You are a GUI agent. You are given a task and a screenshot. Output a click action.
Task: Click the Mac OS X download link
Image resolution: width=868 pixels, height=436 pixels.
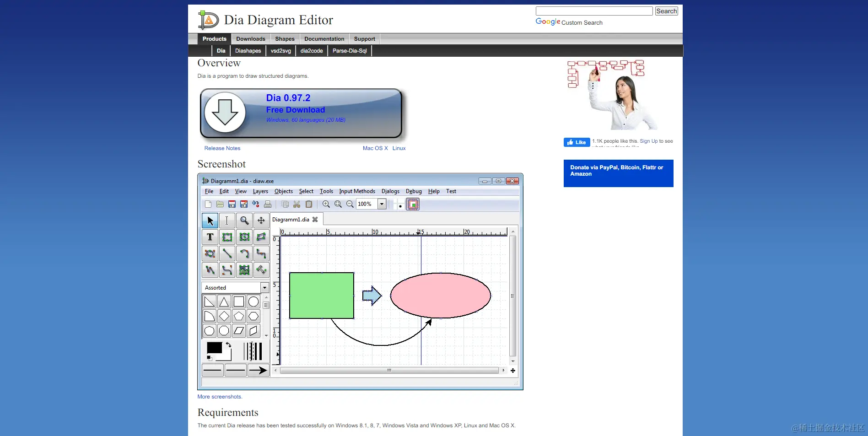375,148
